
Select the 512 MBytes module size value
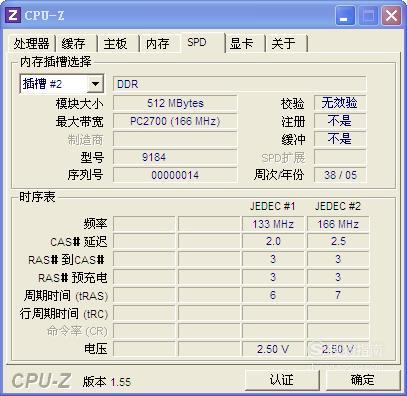pos(175,103)
